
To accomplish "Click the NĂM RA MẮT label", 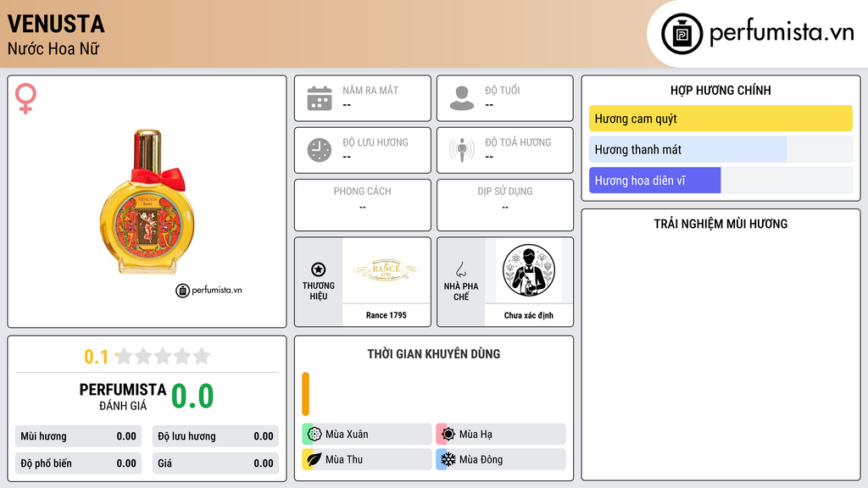I will coord(370,90).
